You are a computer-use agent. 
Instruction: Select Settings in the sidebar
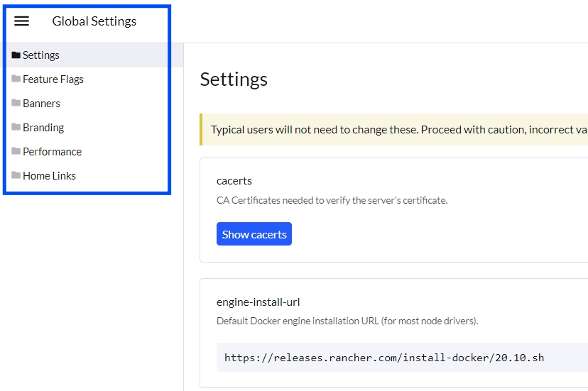[41, 55]
